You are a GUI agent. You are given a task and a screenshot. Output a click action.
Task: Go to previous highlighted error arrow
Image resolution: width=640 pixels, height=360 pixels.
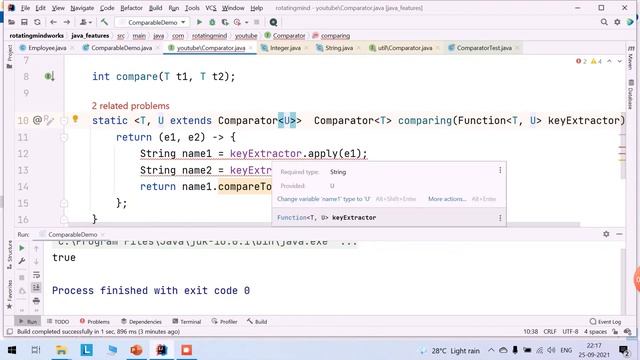click(609, 61)
